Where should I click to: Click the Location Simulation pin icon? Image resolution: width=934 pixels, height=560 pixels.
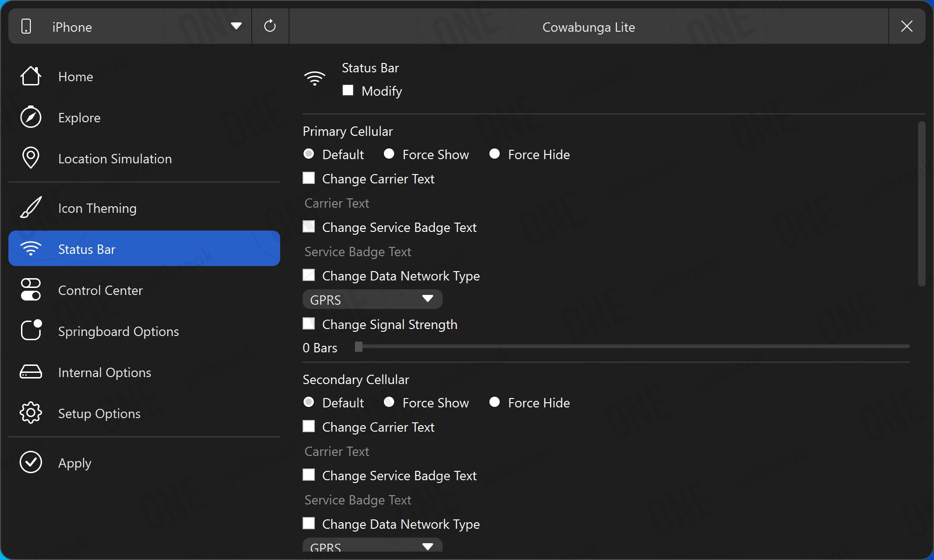click(x=31, y=158)
